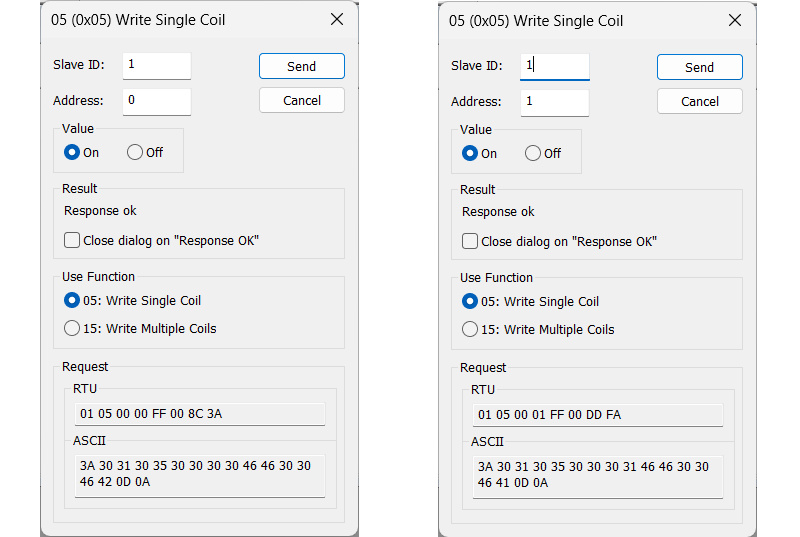Click Send in the right dialog

click(699, 67)
